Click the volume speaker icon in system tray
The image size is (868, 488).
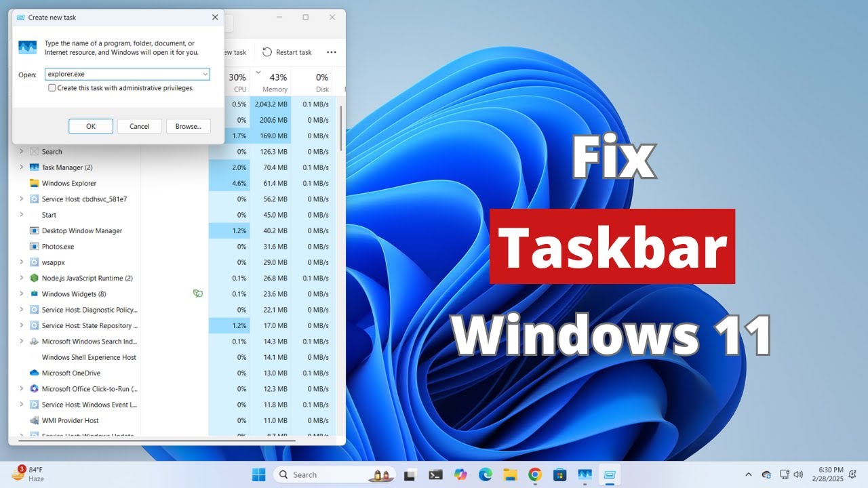[x=799, y=474]
